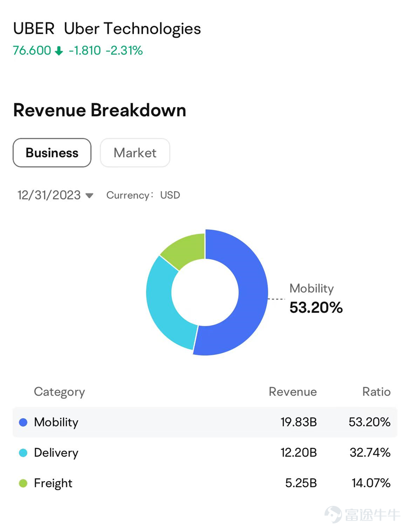This screenshot has height=532, width=410.
Task: Click the bold 53.20% chart callout
Action: coord(316,308)
